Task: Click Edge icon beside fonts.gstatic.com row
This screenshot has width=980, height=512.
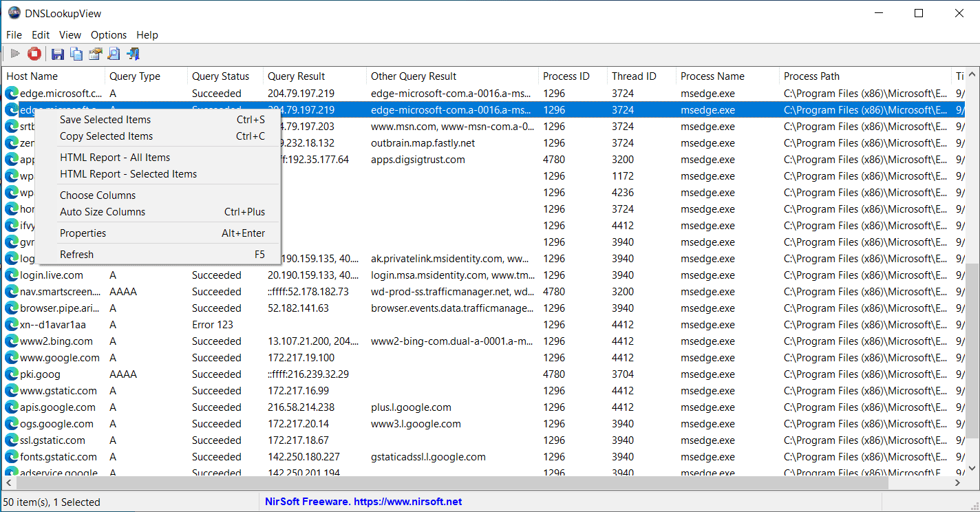Action: pos(12,457)
